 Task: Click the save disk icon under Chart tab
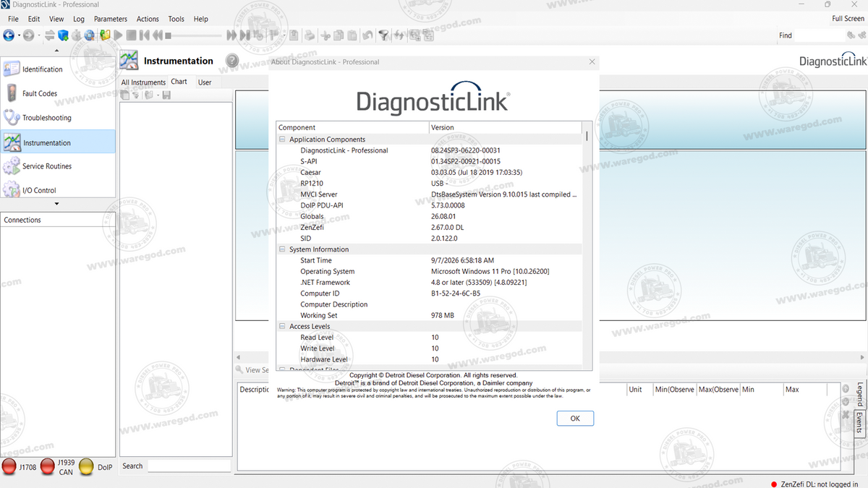166,95
